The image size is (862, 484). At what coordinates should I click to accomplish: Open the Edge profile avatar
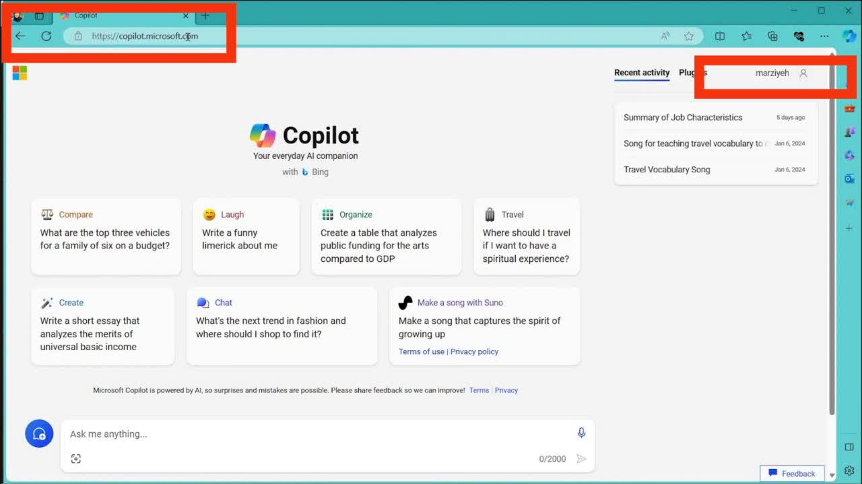pyautogui.click(x=17, y=16)
